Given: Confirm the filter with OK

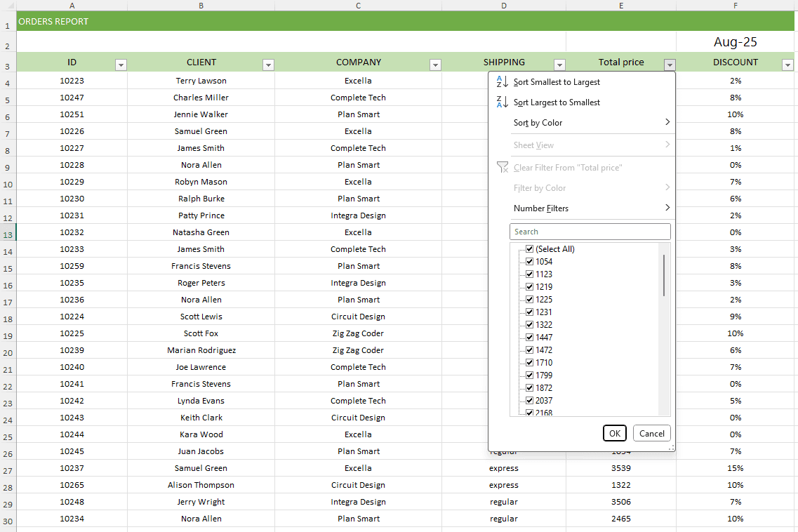Looking at the screenshot, I should [x=615, y=433].
